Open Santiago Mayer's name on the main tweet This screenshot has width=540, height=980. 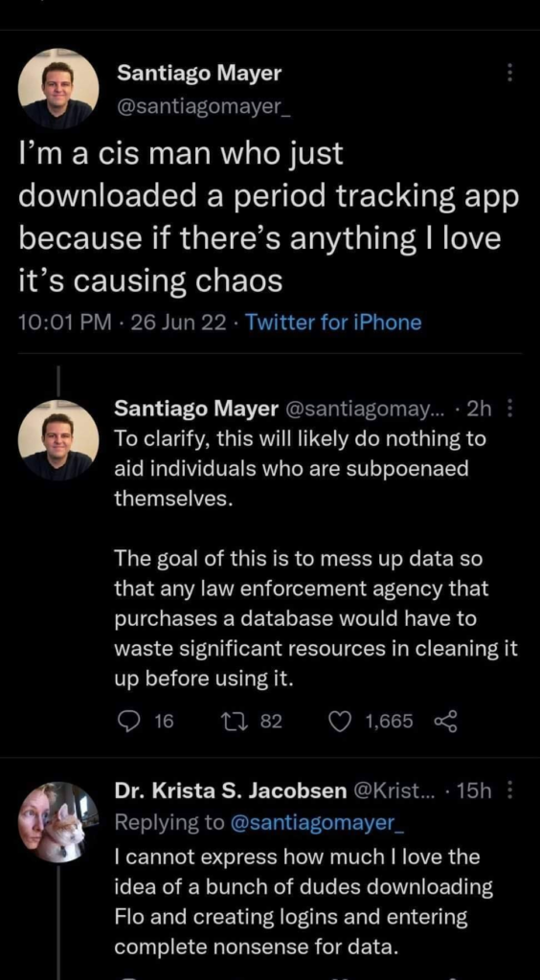(199, 74)
